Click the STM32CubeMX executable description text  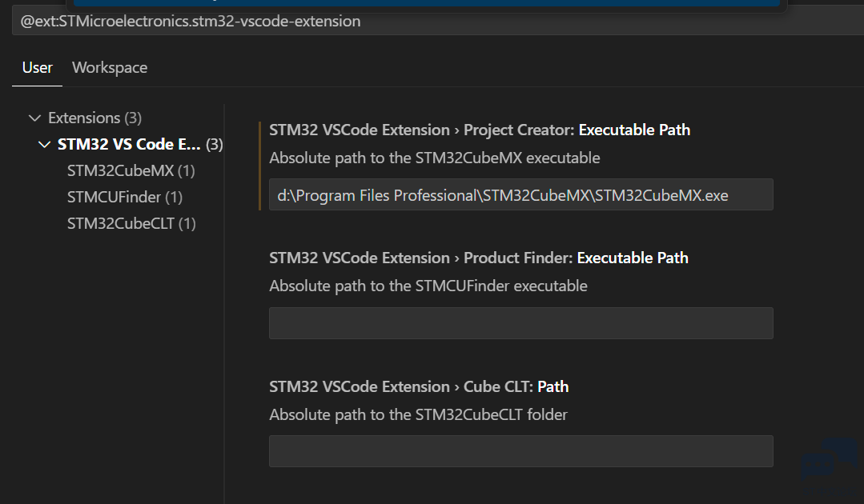(434, 158)
